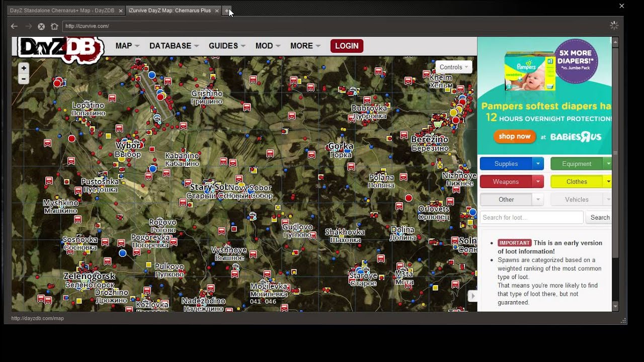Open the DATABASE menu
The image size is (644, 362).
tap(174, 46)
